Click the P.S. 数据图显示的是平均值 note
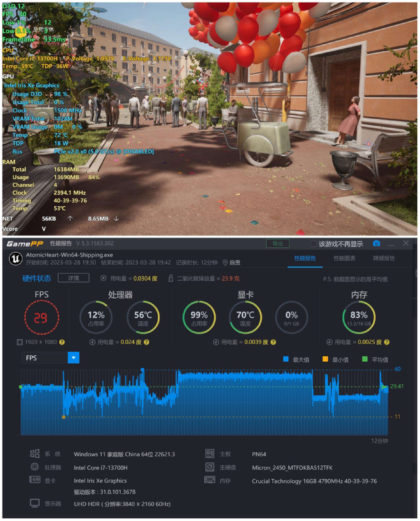Image resolution: width=420 pixels, height=521 pixels. coord(355,279)
